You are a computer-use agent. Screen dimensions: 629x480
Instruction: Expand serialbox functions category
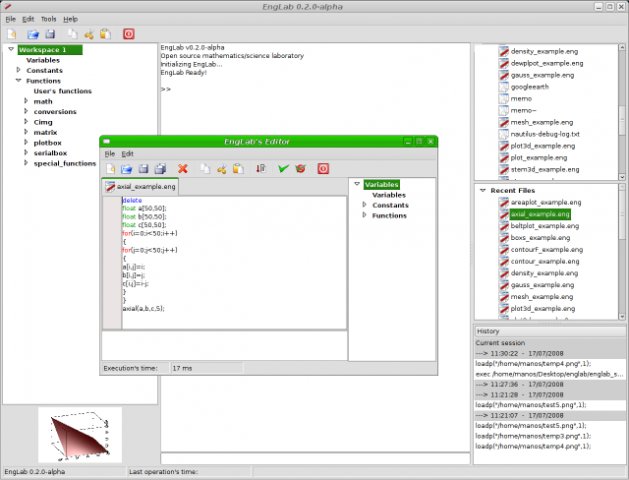26,152
